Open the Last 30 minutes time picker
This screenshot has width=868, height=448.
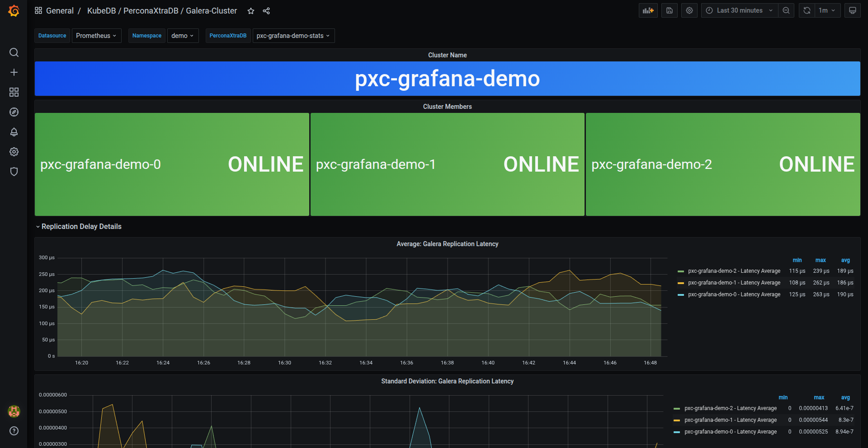(740, 10)
